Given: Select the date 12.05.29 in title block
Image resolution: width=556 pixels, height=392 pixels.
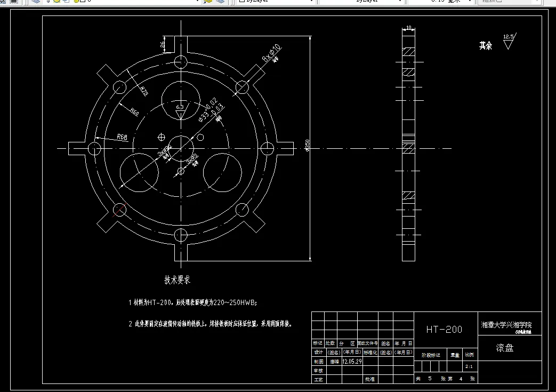Looking at the screenshot, I should pyautogui.click(x=352, y=361).
